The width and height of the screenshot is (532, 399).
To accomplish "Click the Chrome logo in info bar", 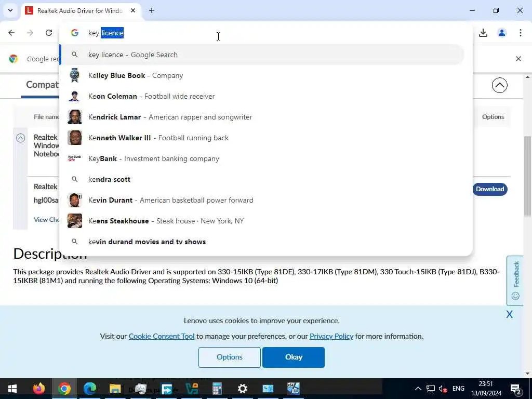I will (x=14, y=59).
